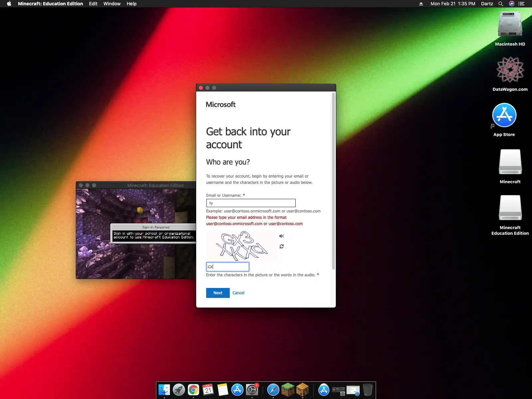The width and height of the screenshot is (532, 399).
Task: Click the Minecraft: Education Edition window title
Action: click(156, 186)
